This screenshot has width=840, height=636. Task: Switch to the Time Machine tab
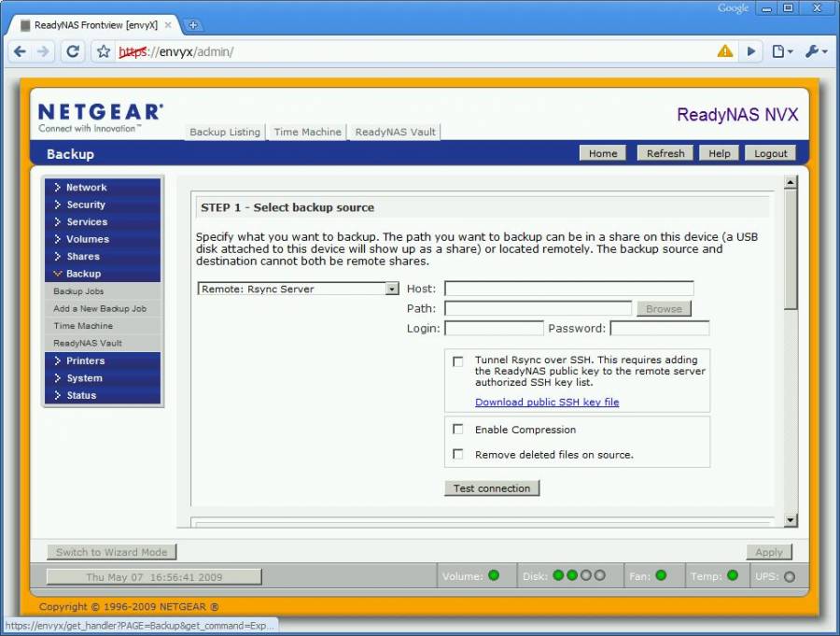point(307,133)
